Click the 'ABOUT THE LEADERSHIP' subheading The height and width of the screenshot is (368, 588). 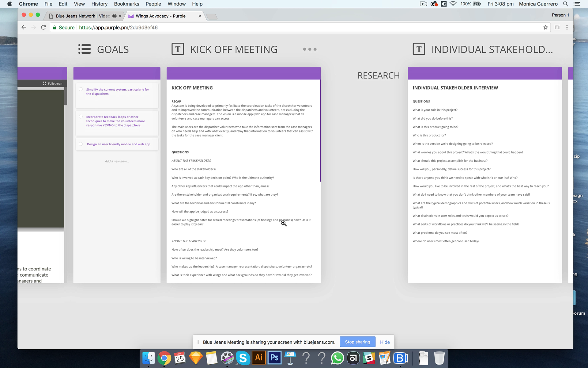tap(189, 241)
